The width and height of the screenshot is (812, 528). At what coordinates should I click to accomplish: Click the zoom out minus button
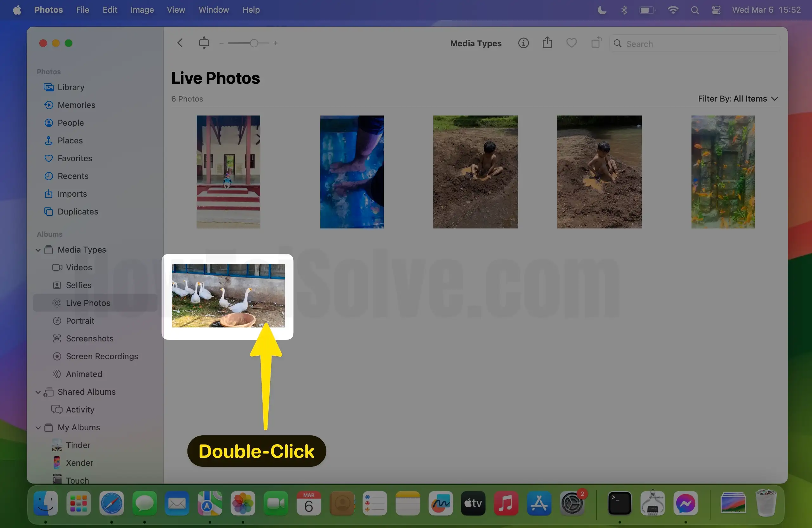(221, 43)
